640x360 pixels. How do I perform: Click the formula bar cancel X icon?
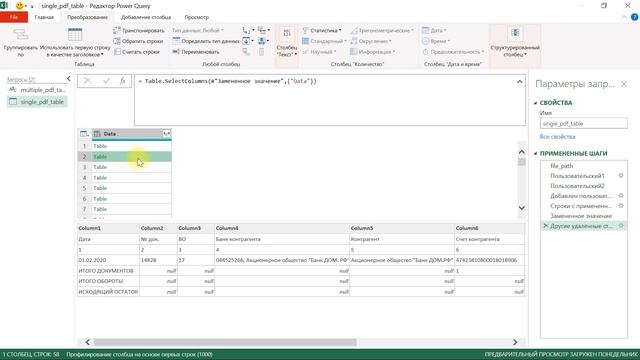pyautogui.click(x=87, y=81)
